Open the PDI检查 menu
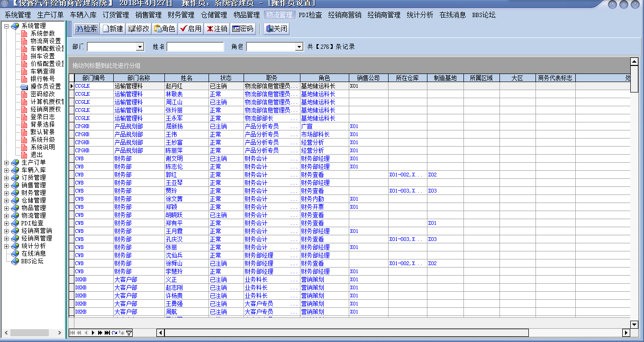The height and width of the screenshot is (342, 644). tap(310, 15)
